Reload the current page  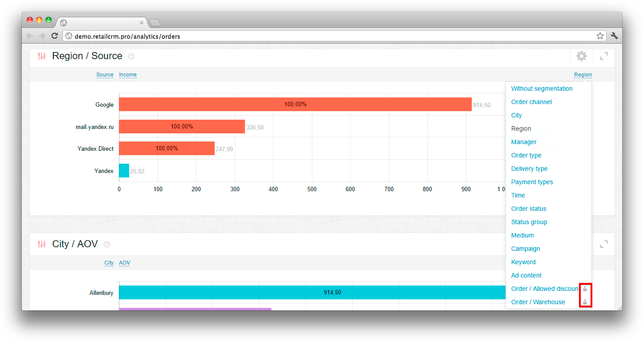55,36
